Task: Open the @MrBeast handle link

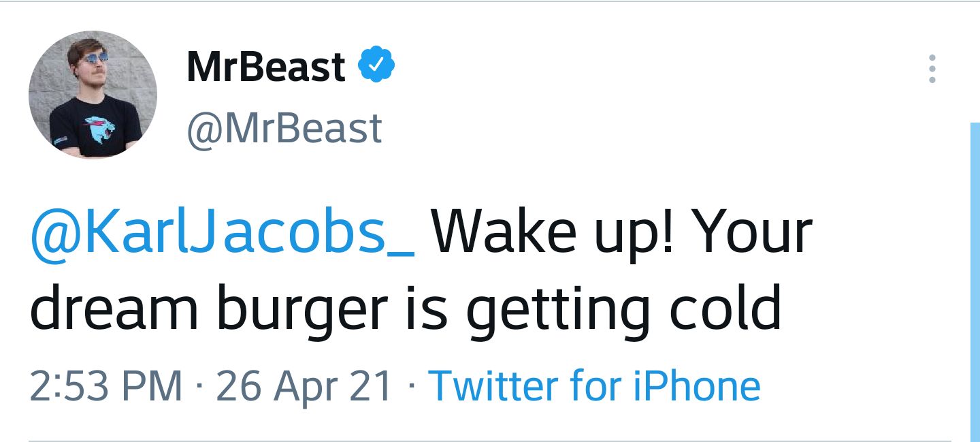Action: coord(284,128)
